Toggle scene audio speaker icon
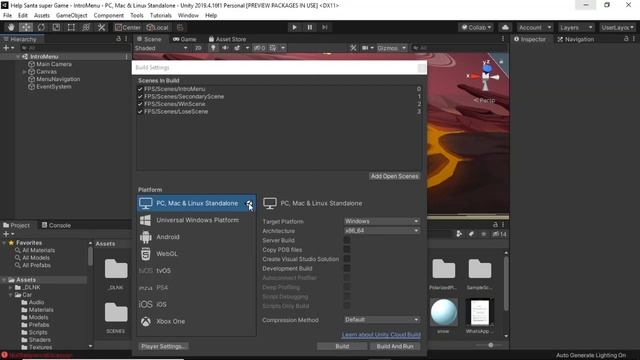The height and width of the screenshot is (360, 640). pyautogui.click(x=225, y=48)
